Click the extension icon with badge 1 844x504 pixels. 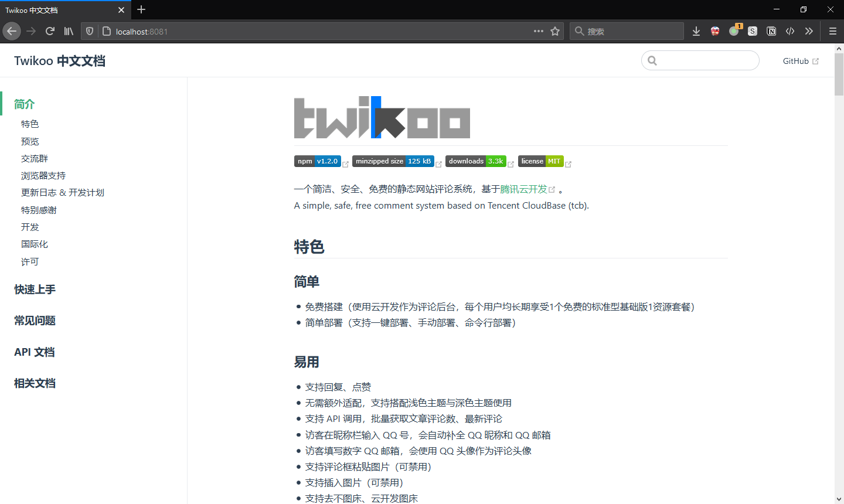coord(734,30)
